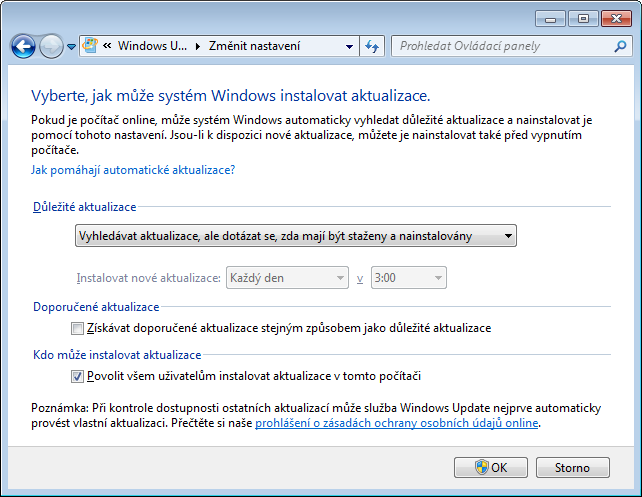The image size is (642, 497).
Task: Click the Důležité aktualizace heading
Action: (x=84, y=207)
